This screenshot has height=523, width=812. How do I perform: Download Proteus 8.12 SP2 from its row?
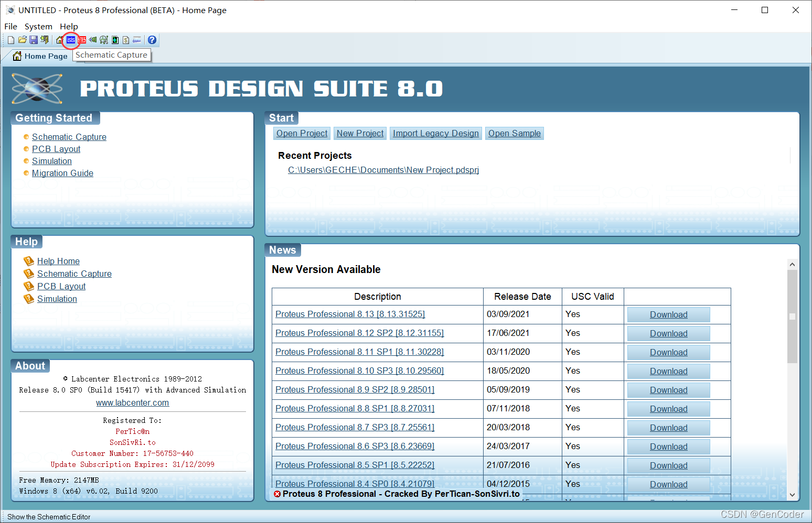669,333
